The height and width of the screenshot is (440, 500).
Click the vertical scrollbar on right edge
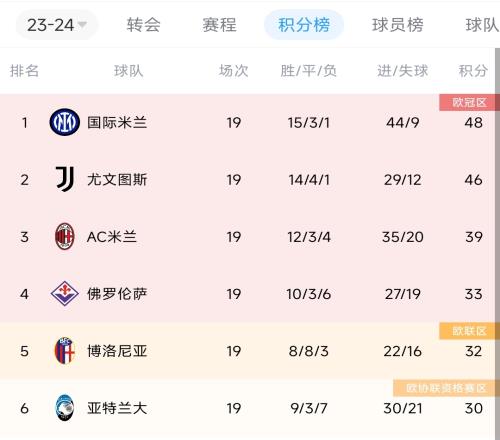click(497, 243)
